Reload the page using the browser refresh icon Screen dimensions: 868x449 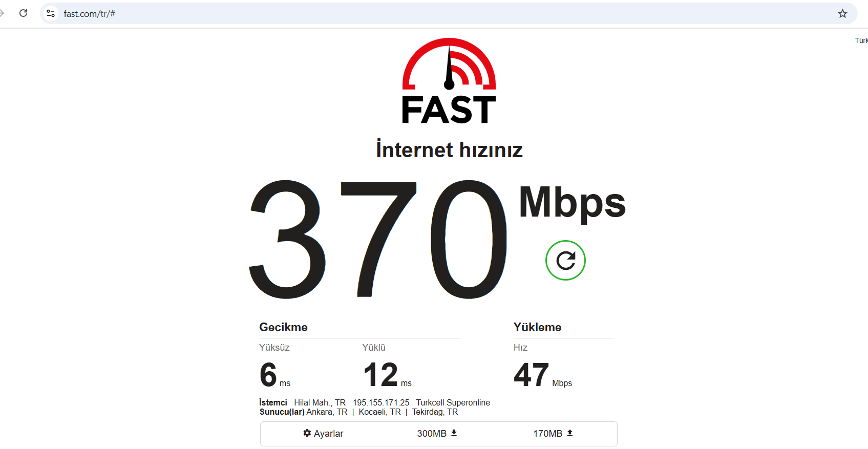24,13
